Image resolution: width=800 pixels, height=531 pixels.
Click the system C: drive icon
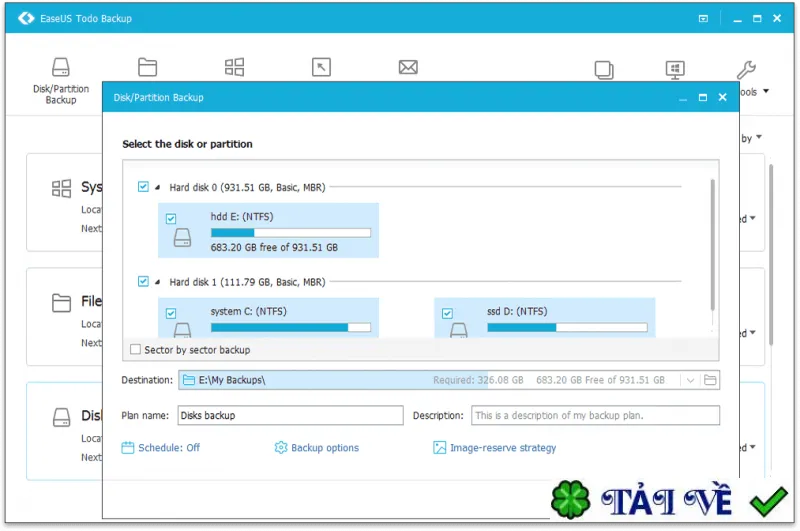click(x=182, y=330)
